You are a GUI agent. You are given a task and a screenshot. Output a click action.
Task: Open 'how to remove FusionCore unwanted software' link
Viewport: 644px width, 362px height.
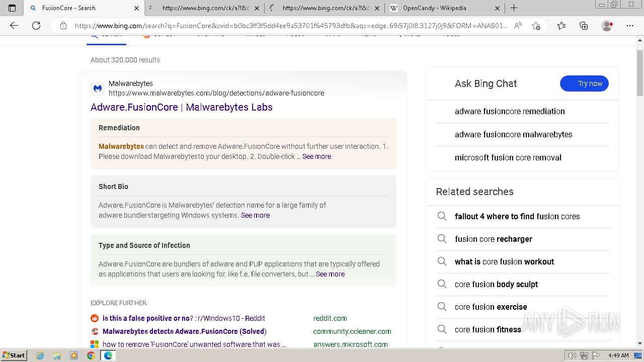coord(195,344)
